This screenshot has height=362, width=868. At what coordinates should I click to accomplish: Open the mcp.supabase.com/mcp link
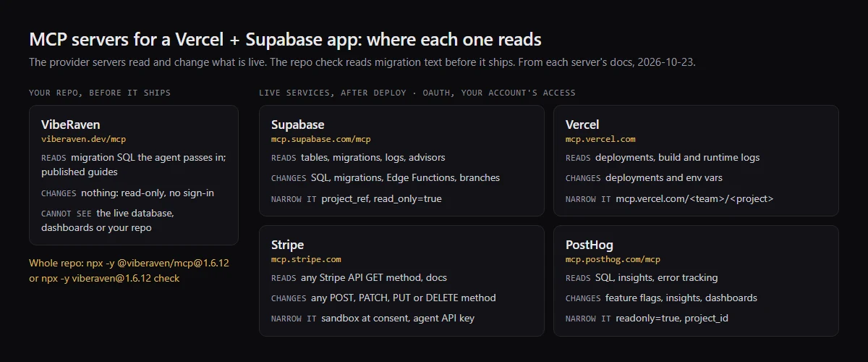[320, 139]
